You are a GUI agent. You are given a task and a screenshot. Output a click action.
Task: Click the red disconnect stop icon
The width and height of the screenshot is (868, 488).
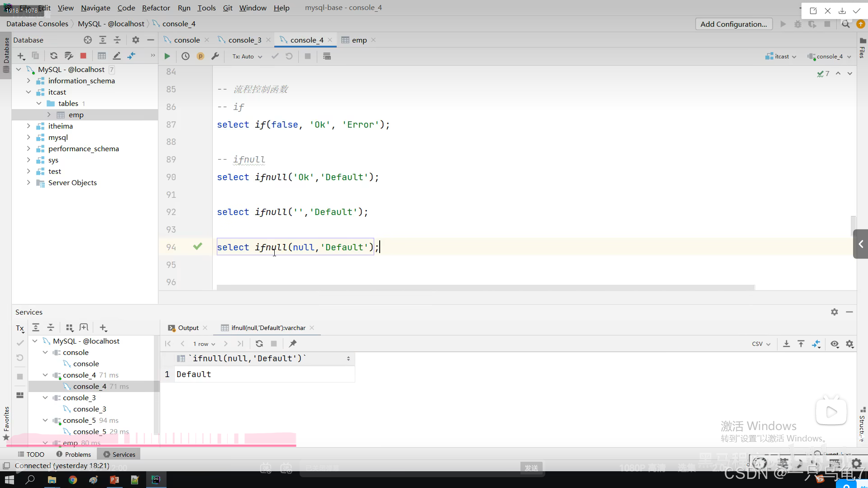[83, 56]
